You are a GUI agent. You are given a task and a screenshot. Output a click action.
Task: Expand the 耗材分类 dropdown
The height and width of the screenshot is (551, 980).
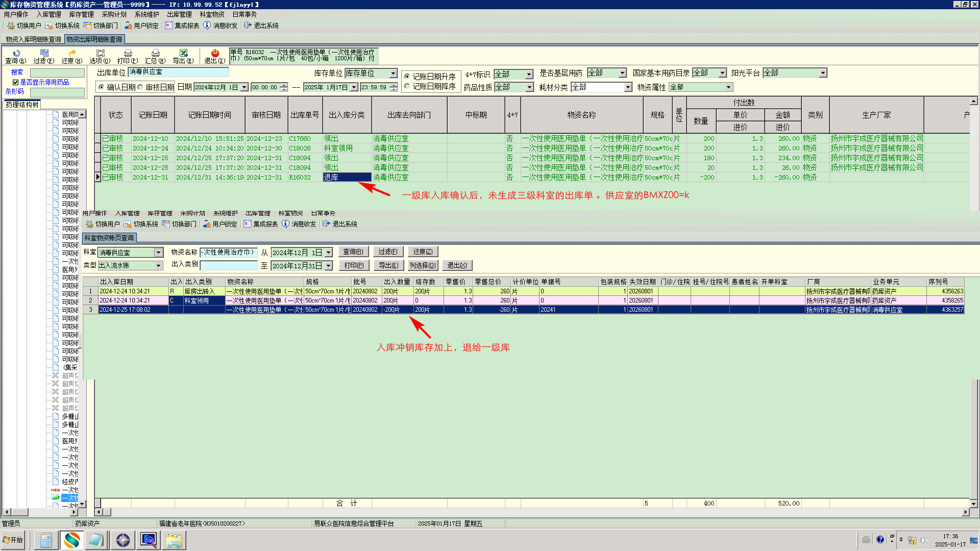(628, 87)
